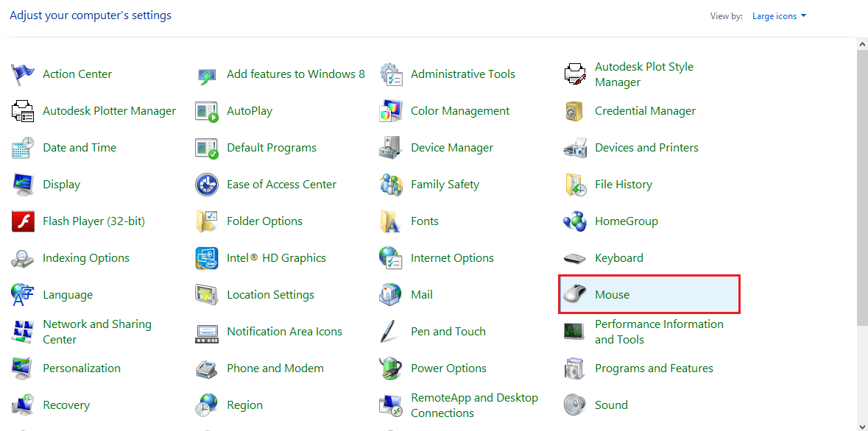This screenshot has width=868, height=431.
Task: Select the Personalization link
Action: coord(81,368)
